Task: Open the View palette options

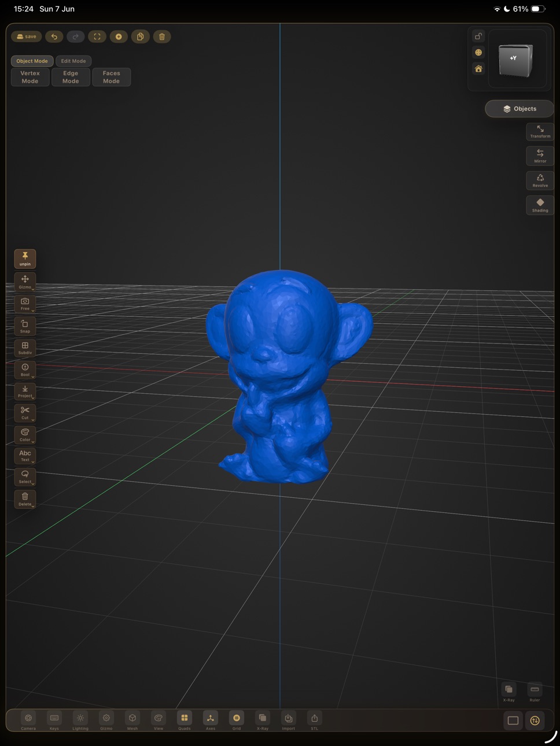Action: [159, 720]
